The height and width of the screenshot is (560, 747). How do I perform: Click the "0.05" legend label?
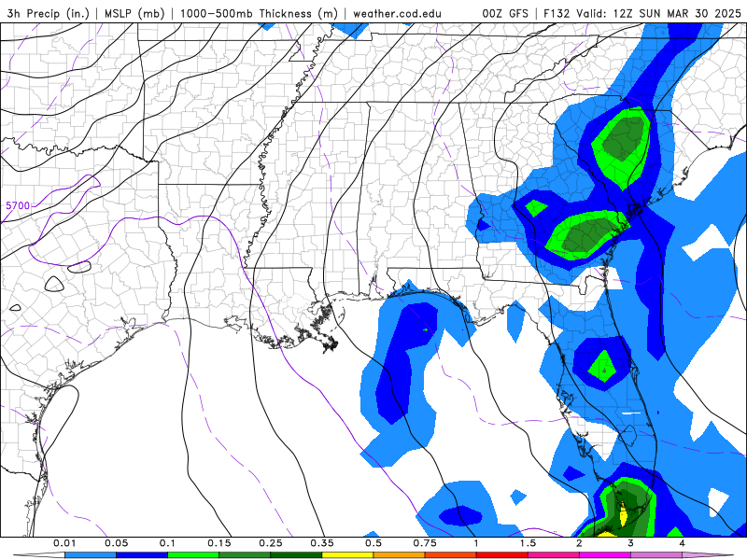point(116,543)
